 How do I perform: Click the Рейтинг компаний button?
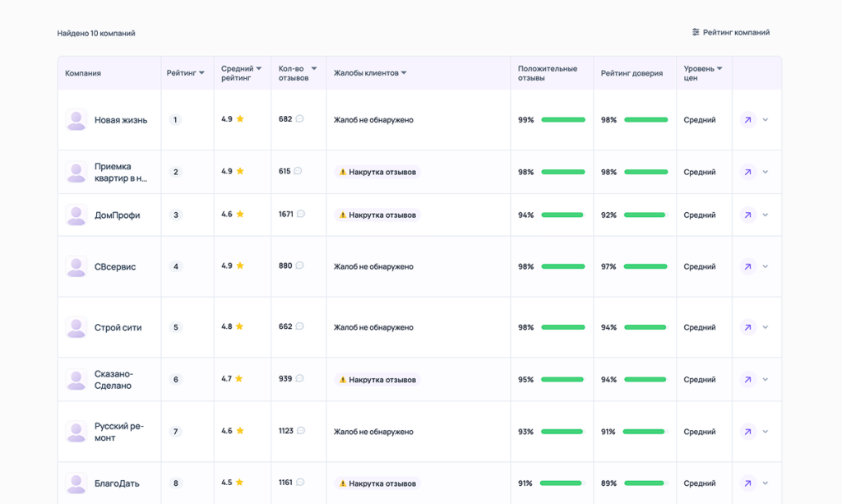pos(731,33)
